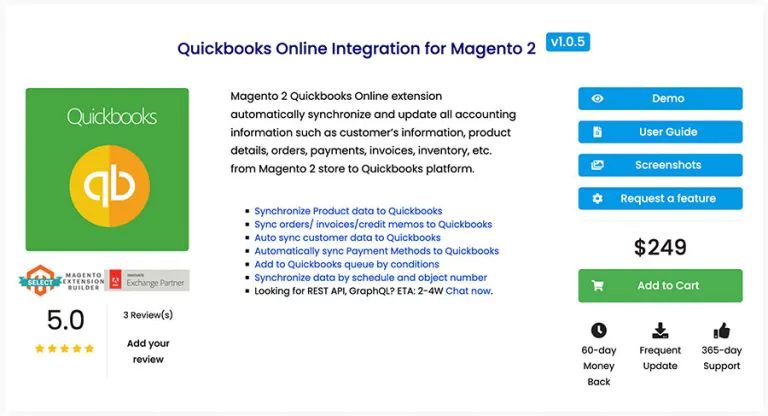Click the images icon beside Screenshots
The image size is (768, 416).
click(597, 165)
